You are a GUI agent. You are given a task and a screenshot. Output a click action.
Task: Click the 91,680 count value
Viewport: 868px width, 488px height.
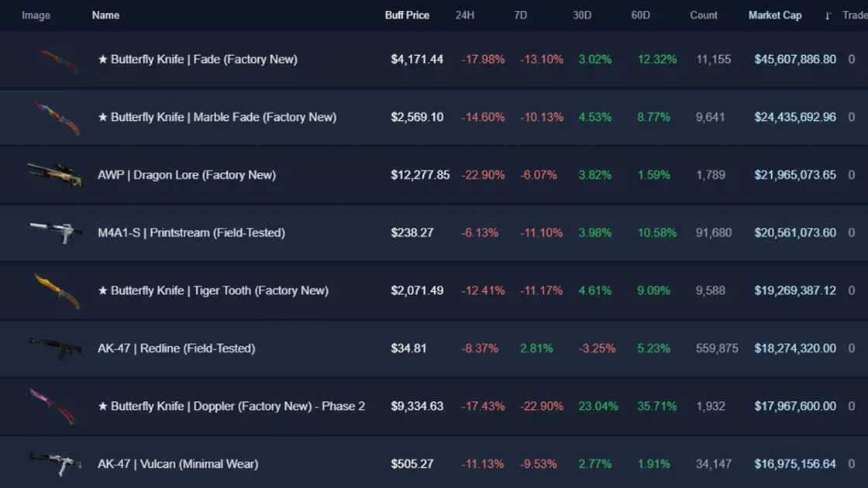714,232
